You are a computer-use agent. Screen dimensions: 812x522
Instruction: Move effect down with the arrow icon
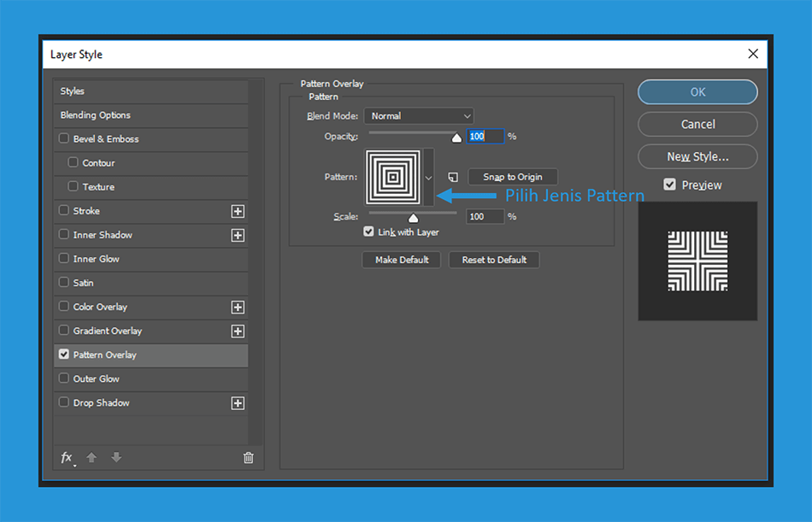coord(116,457)
